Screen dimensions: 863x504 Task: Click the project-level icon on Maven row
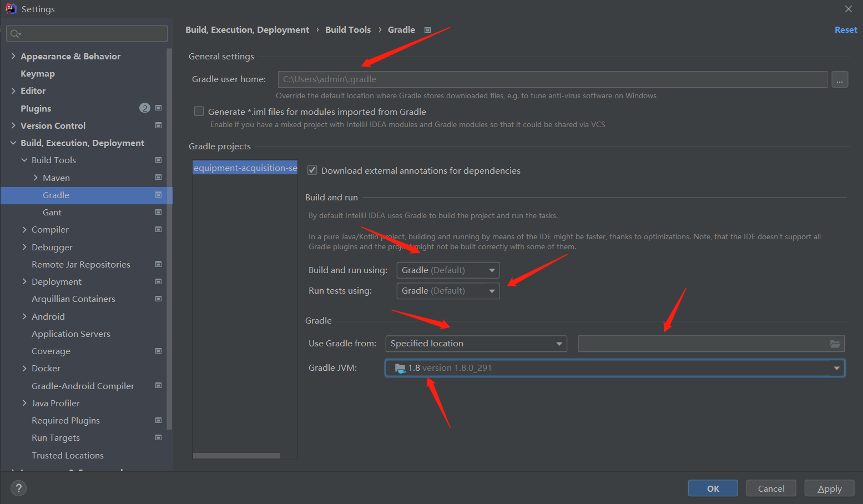pos(158,178)
